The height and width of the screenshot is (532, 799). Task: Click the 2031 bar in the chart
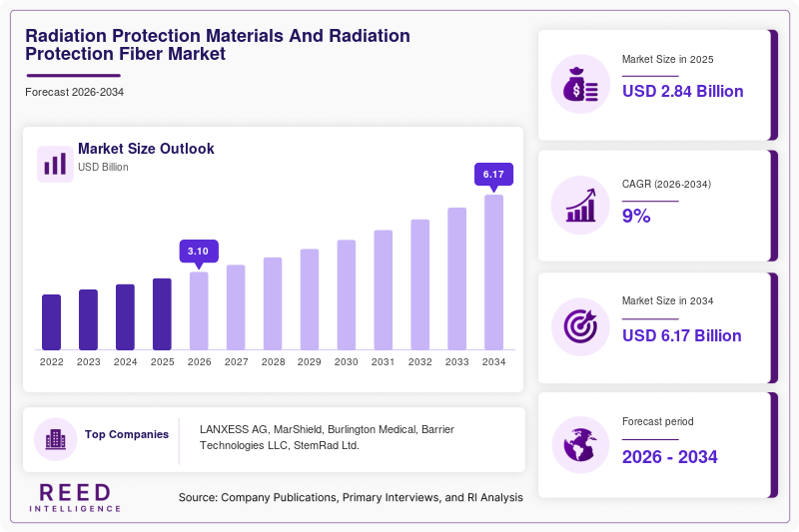point(384,290)
